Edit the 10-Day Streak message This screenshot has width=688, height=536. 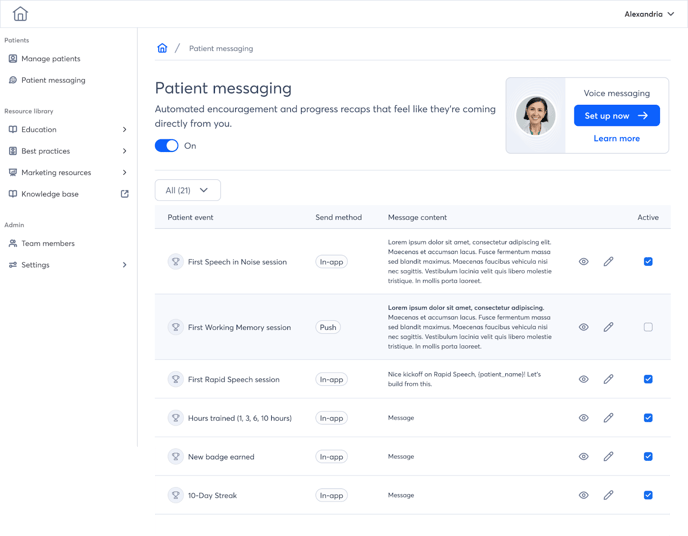608,495
